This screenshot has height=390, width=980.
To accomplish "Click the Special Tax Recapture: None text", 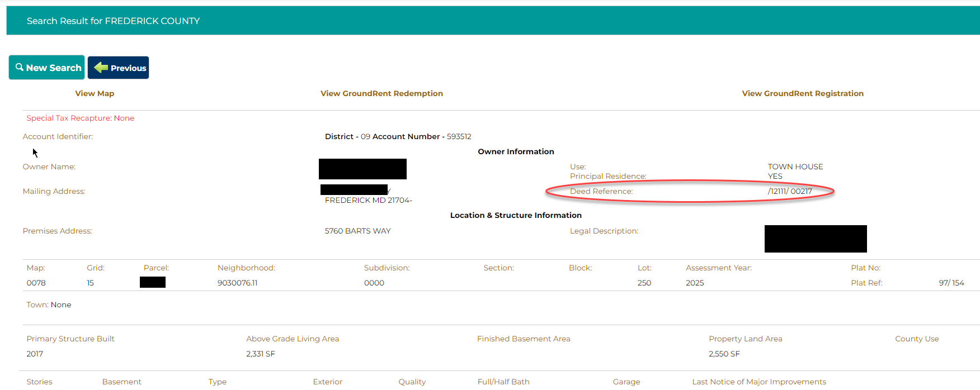I will 81,118.
